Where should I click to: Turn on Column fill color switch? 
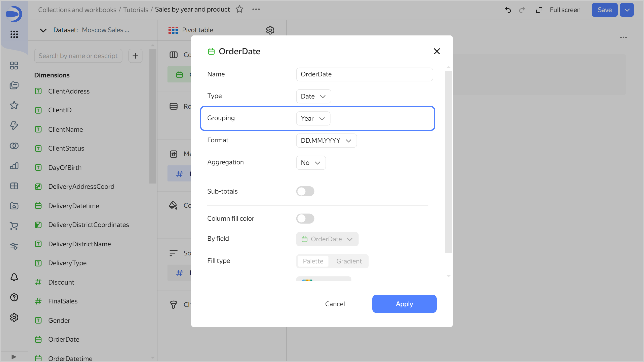(305, 218)
